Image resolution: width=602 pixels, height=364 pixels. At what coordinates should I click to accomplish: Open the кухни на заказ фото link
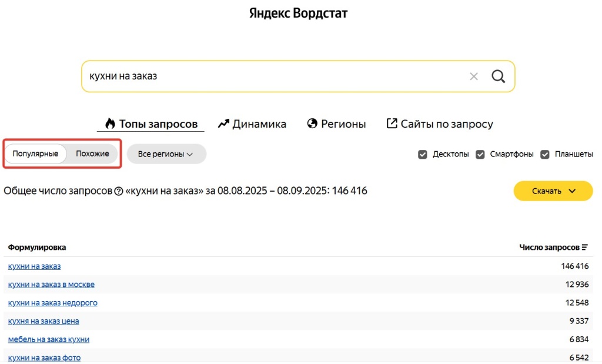point(44,358)
